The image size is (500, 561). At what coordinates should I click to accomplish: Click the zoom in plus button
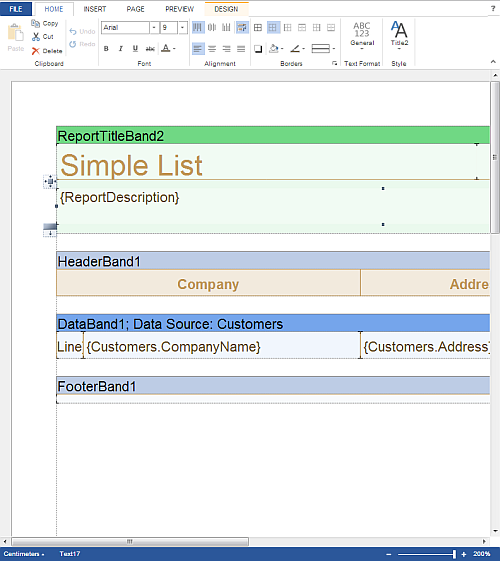[464, 554]
